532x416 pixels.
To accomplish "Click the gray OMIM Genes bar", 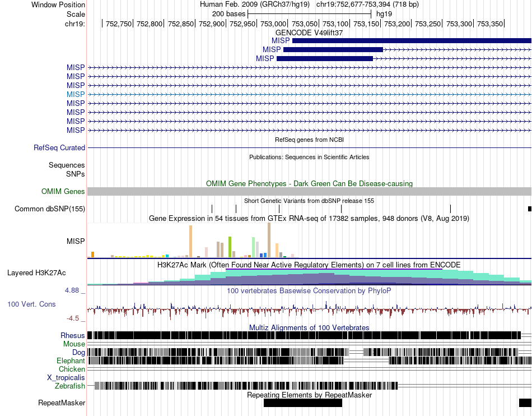I will tap(310, 192).
